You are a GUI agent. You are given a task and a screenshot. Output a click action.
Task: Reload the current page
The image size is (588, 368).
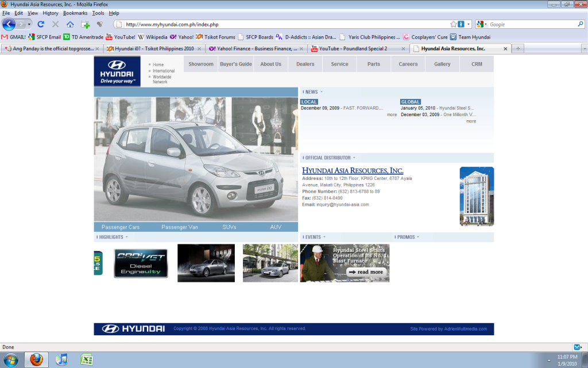click(41, 24)
